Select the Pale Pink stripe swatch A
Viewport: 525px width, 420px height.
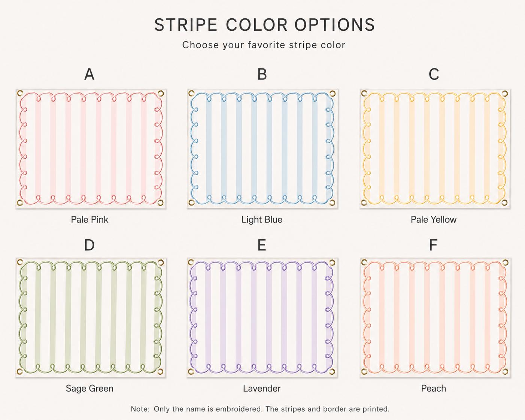coord(91,149)
